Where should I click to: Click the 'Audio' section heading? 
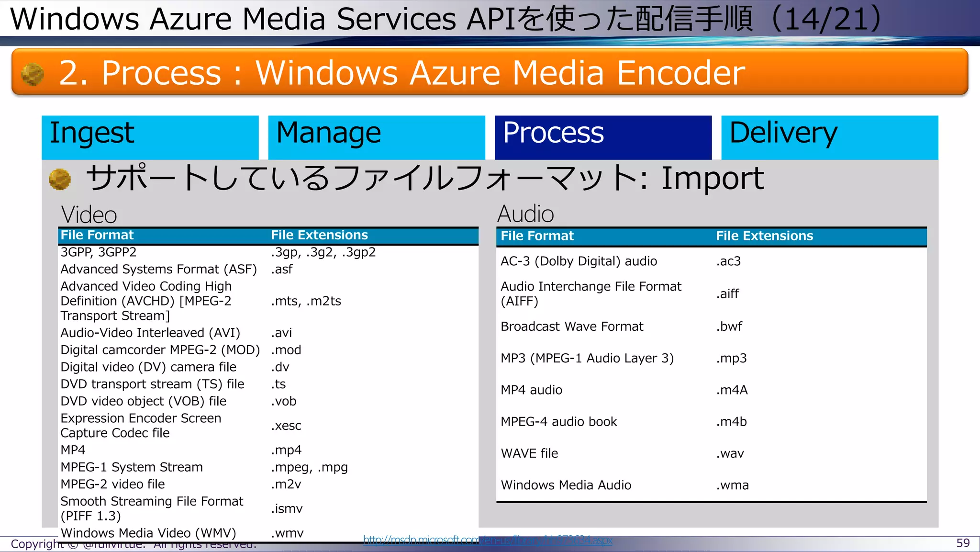525,214
